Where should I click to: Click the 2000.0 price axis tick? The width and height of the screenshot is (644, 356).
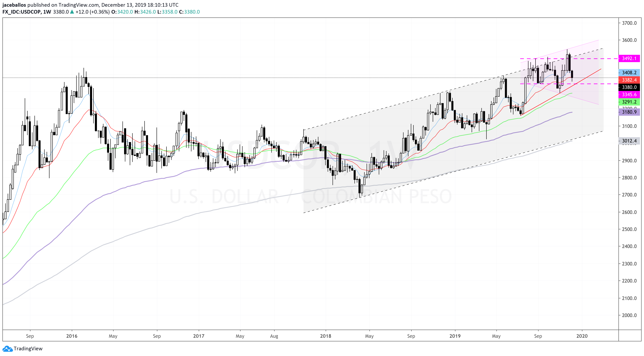click(x=629, y=315)
